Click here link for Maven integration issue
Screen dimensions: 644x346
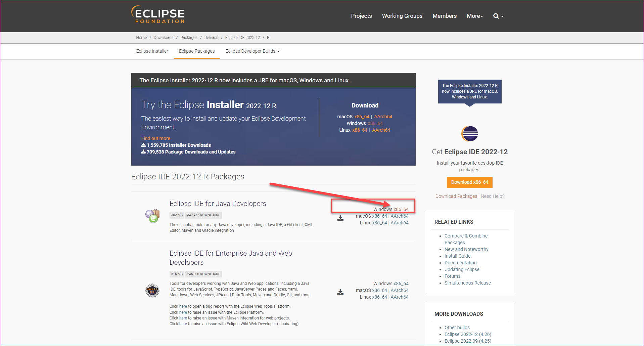(183, 318)
